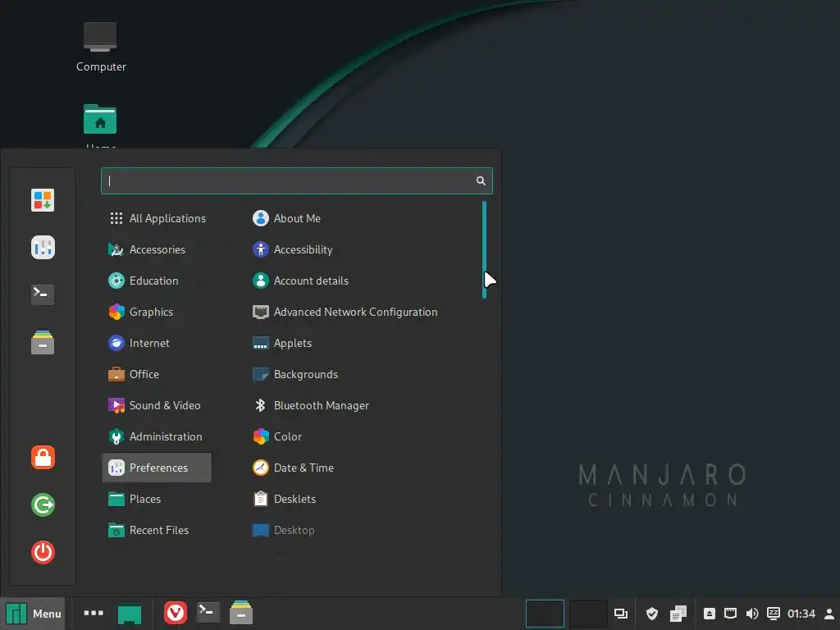Click the update shield tray icon
This screenshot has height=630, width=840.
tap(652, 614)
